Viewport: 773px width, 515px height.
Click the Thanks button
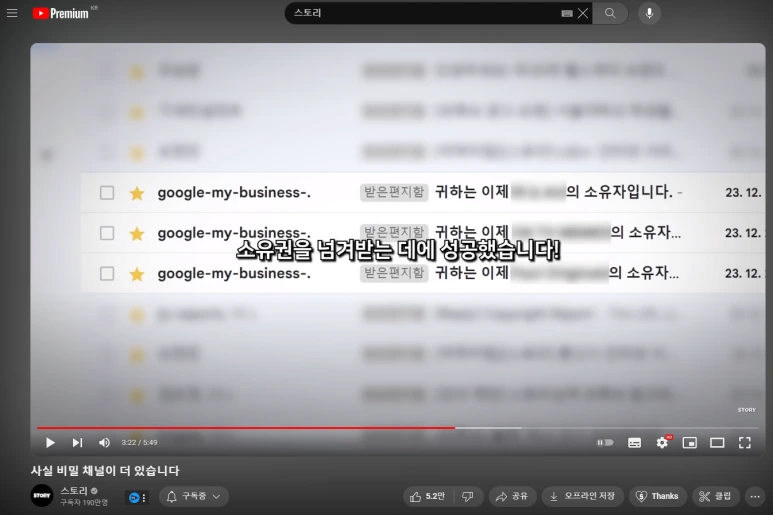click(657, 496)
